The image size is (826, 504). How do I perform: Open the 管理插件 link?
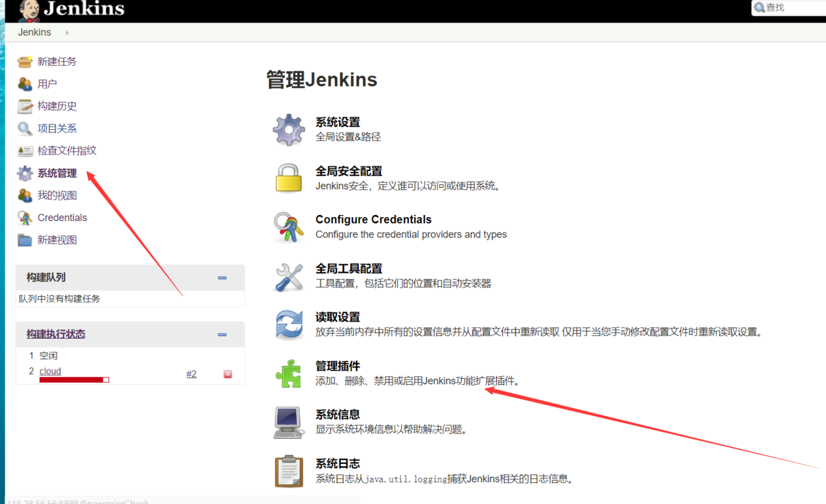[x=338, y=366]
